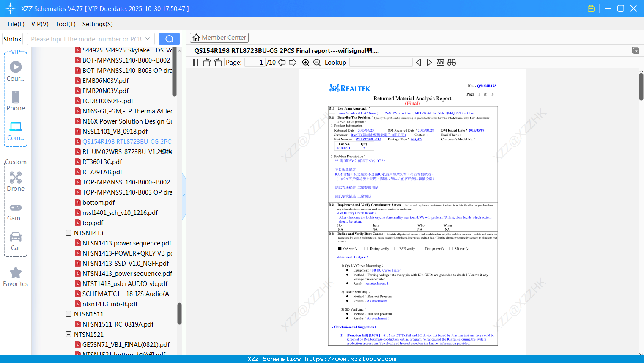Collapse the NTSN1521 folder
This screenshot has width=644, height=363.
pyautogui.click(x=69, y=334)
